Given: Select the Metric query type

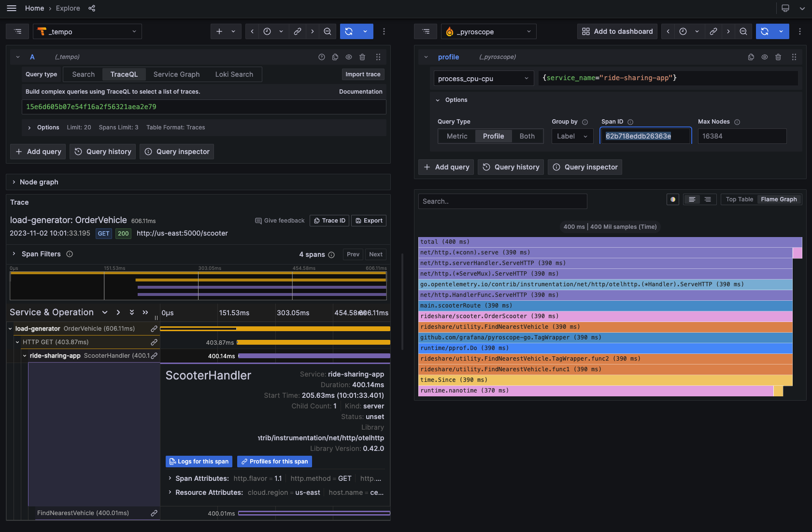Looking at the screenshot, I should click(456, 136).
